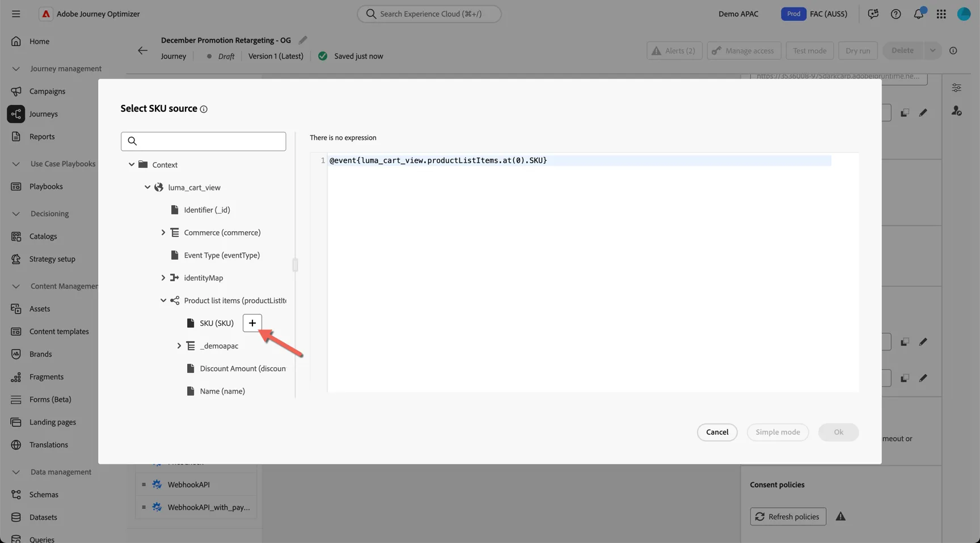
Task: Expand the _demoapac node
Action: 179,346
